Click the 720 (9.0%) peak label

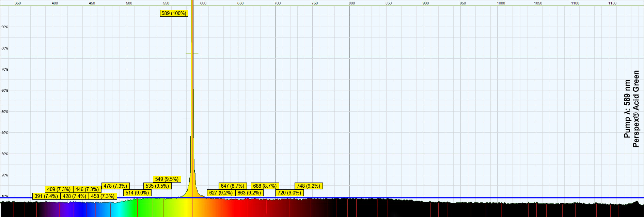point(289,193)
